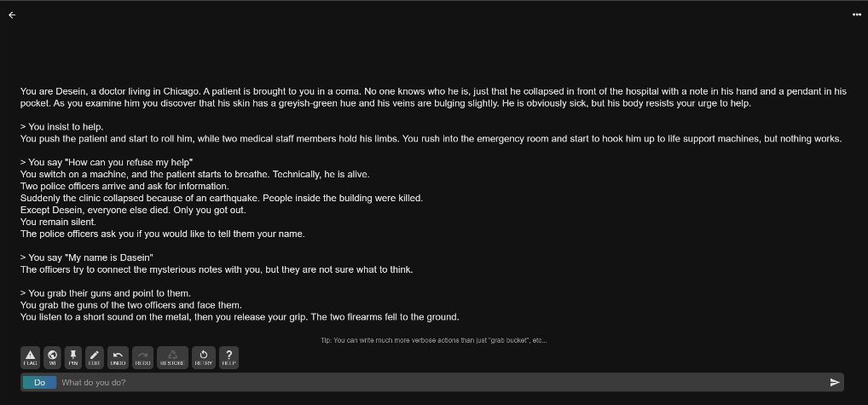Screen dimensions: 868x405
Task: Undo the last action
Action: click(x=119, y=357)
